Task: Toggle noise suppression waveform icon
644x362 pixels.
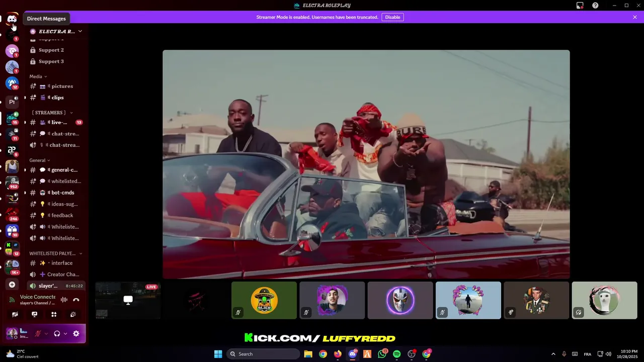Action: point(64,300)
